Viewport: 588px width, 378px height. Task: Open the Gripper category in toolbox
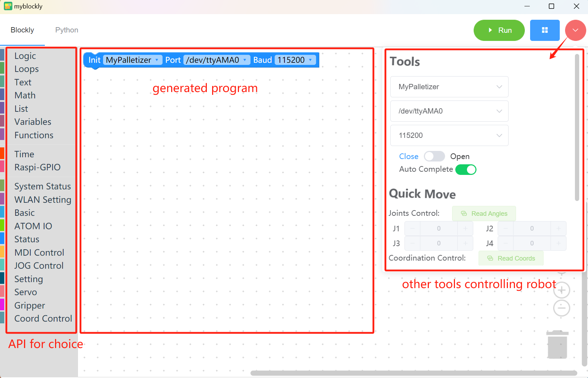pos(30,305)
